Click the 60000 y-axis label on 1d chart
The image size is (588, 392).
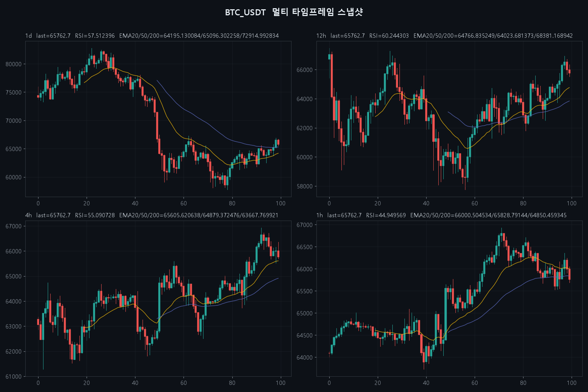(x=14, y=177)
